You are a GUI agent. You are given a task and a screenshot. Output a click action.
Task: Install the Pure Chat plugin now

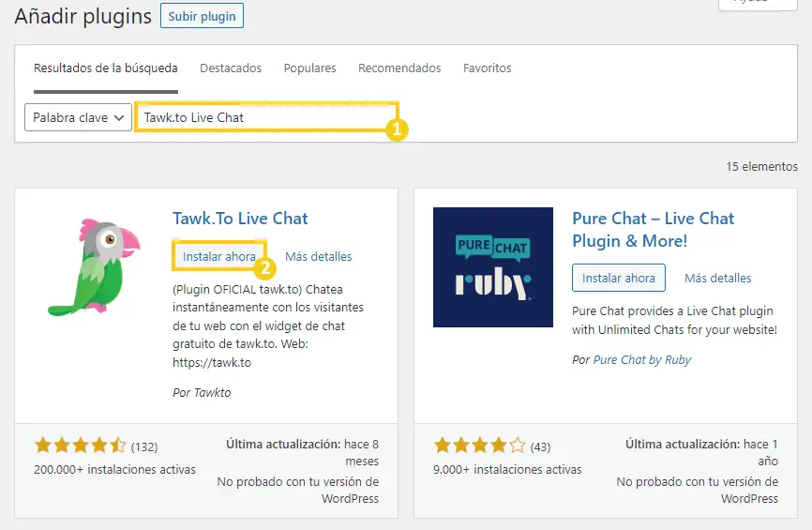[618, 278]
